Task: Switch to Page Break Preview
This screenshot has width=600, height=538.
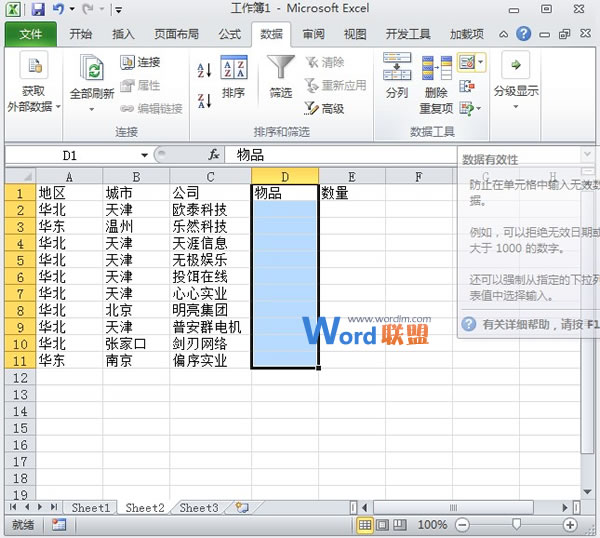Action: [x=400, y=525]
